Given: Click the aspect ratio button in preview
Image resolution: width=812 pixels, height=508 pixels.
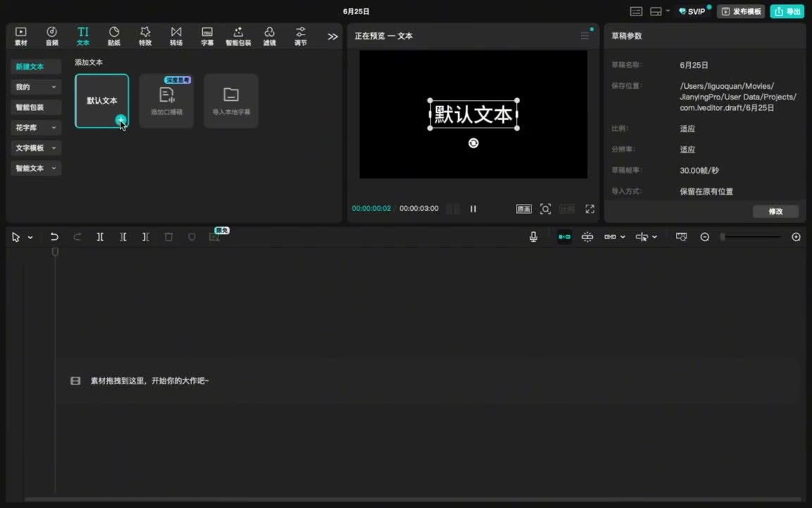Looking at the screenshot, I should pos(567,209).
